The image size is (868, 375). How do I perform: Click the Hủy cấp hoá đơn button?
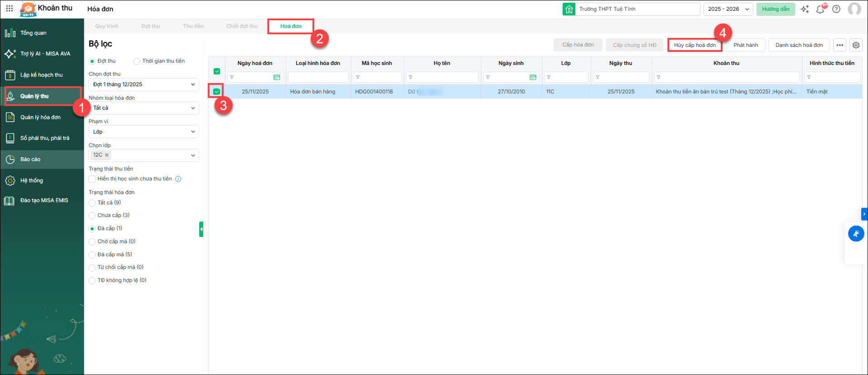click(x=695, y=45)
